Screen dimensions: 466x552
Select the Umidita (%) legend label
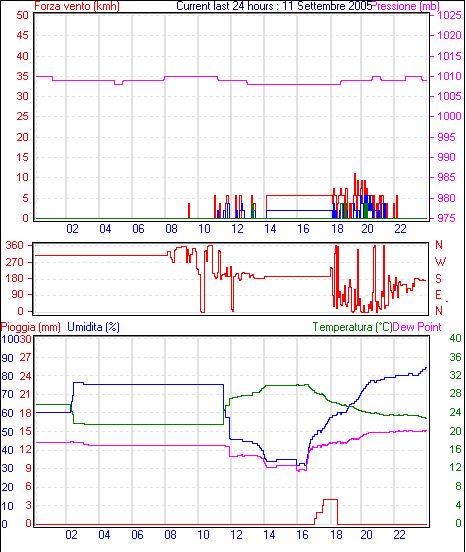[x=93, y=327]
